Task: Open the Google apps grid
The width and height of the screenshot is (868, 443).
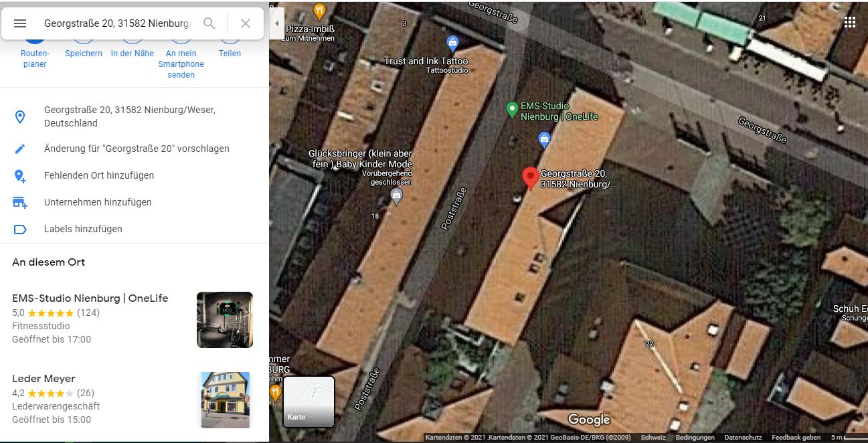Action: 850,22
